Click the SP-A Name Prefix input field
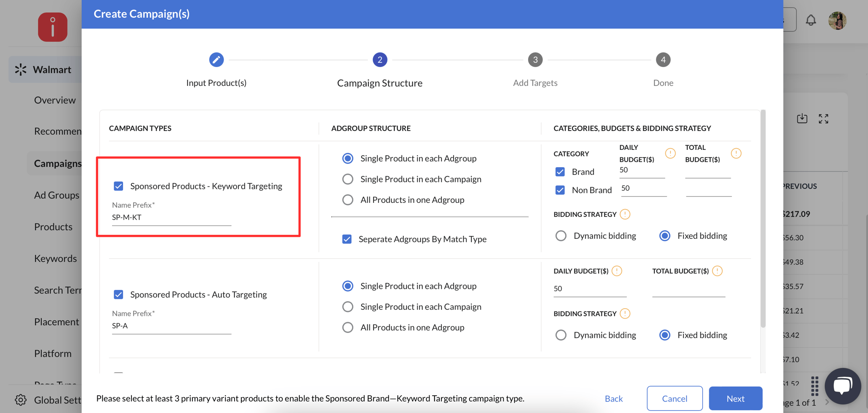The width and height of the screenshot is (868, 413). [x=171, y=325]
